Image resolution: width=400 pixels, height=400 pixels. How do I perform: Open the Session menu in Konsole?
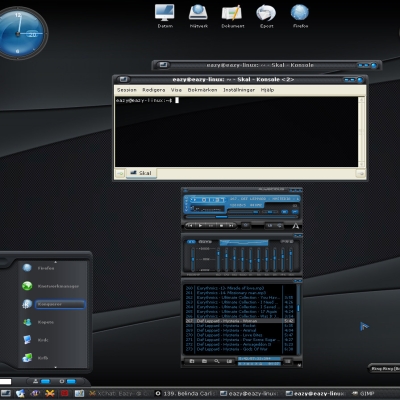pos(127,90)
